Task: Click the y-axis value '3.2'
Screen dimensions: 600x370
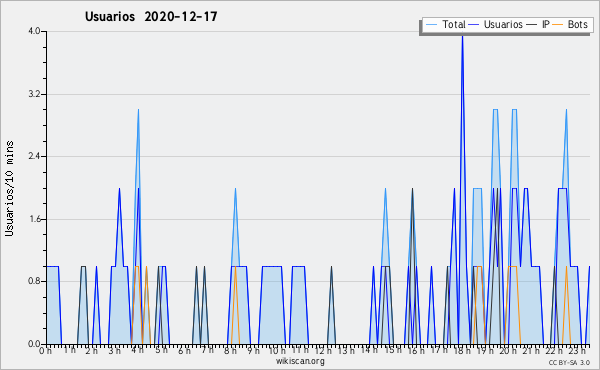Action: [x=35, y=94]
